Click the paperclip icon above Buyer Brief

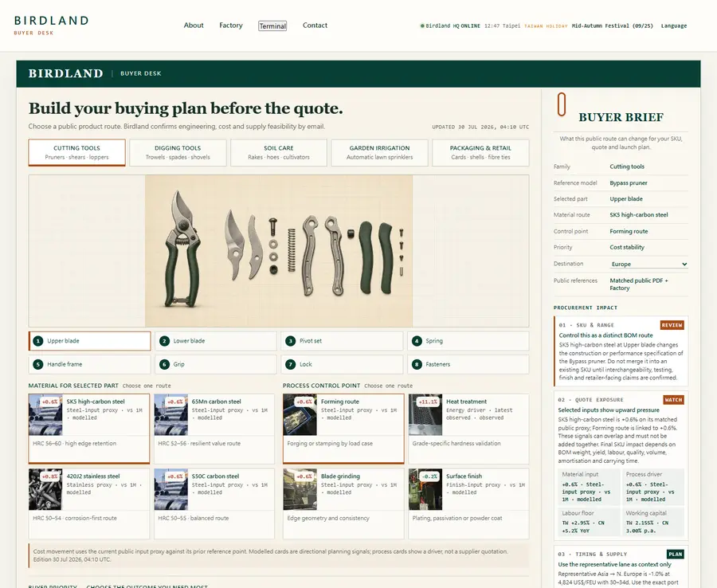tap(562, 104)
